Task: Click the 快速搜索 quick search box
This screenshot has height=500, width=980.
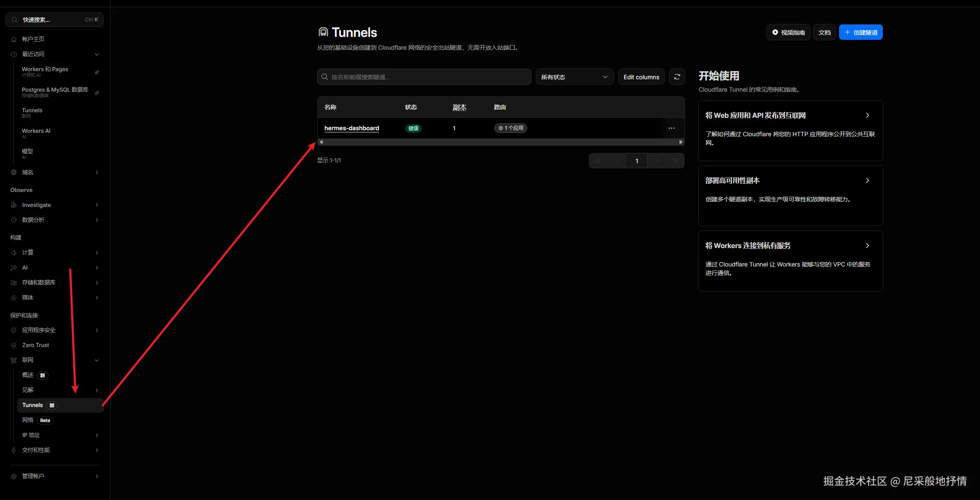Action: click(55, 20)
